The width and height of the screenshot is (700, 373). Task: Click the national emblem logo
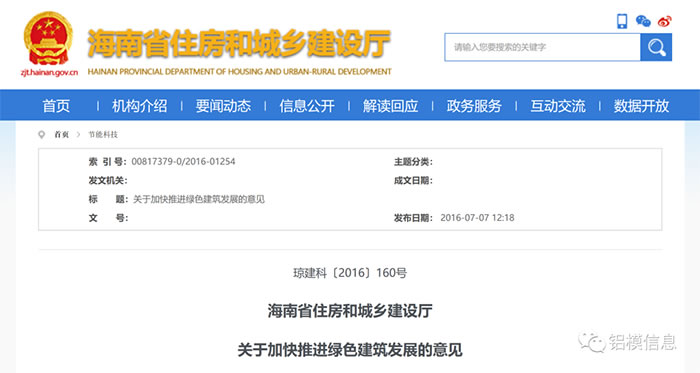coord(48,38)
